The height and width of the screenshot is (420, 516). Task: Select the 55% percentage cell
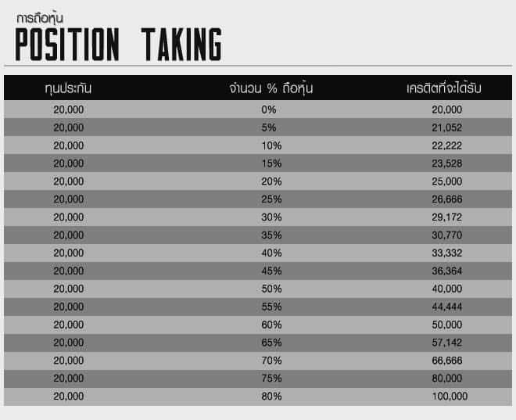pos(271,307)
